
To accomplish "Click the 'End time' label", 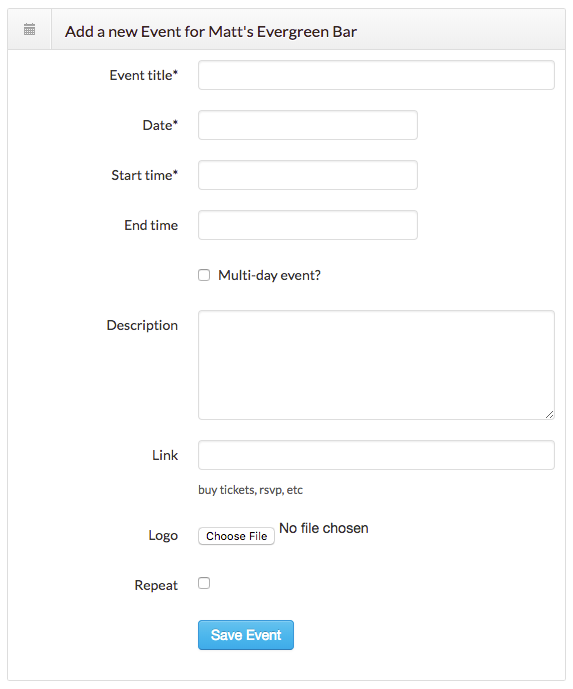I will [x=151, y=225].
